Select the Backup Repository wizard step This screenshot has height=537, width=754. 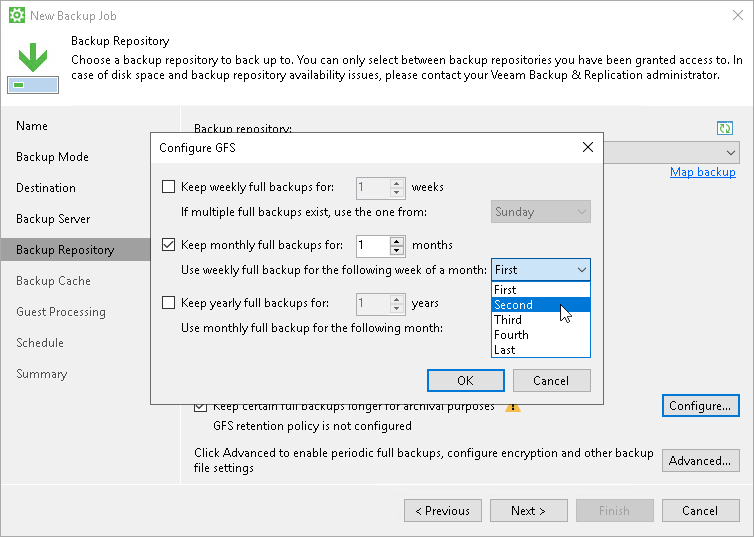pos(75,250)
